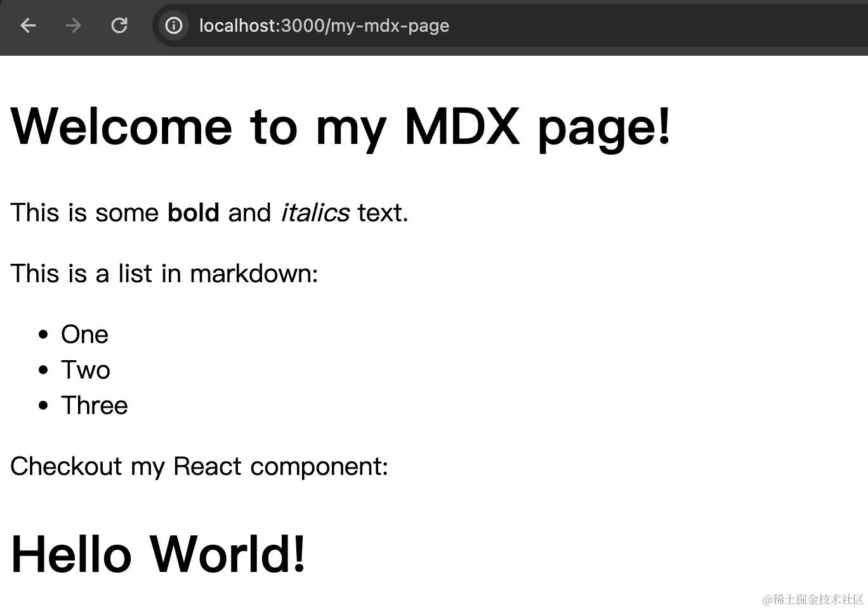Click the italicized word "italics"
868x610 pixels.
[x=315, y=213]
